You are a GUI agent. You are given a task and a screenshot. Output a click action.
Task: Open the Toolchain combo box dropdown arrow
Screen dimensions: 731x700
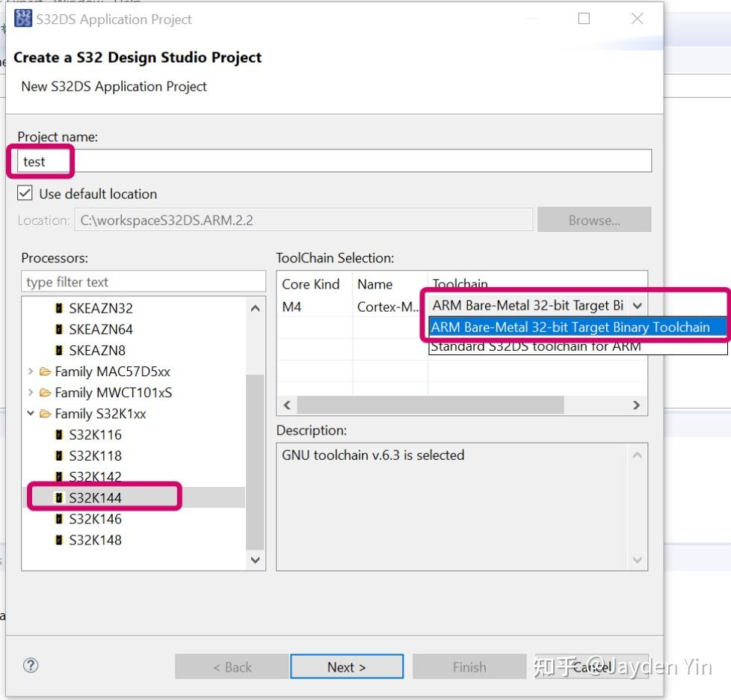click(638, 306)
